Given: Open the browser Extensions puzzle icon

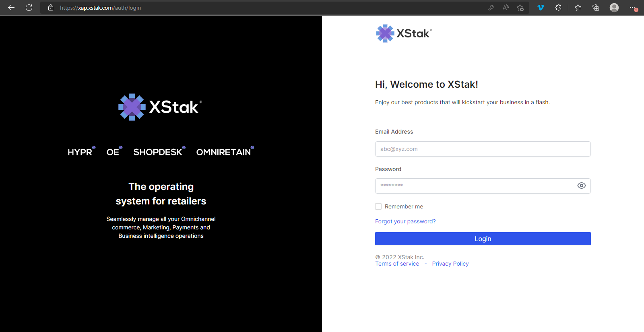Looking at the screenshot, I should [558, 8].
